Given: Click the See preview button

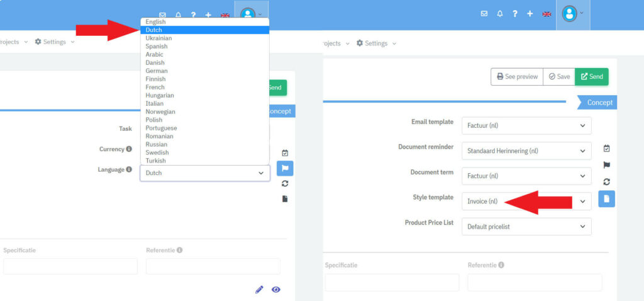Looking at the screenshot, I should tap(517, 76).
